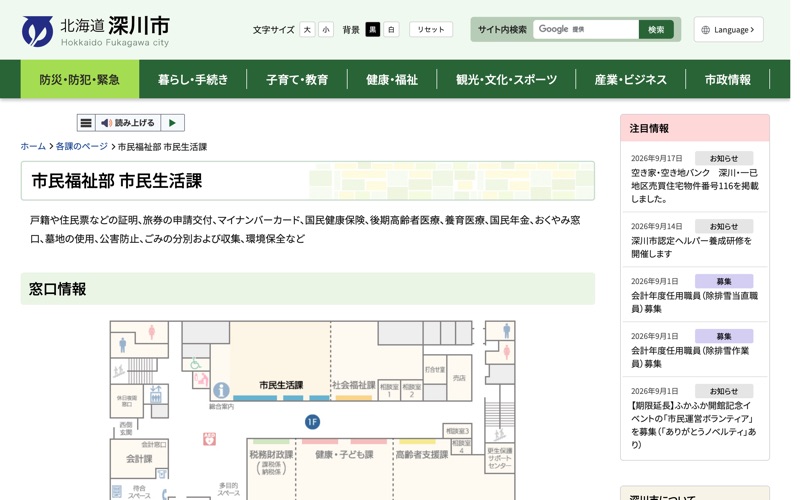Click 市民生活課 label on floor map
This screenshot has height=500, width=800.
[281, 385]
